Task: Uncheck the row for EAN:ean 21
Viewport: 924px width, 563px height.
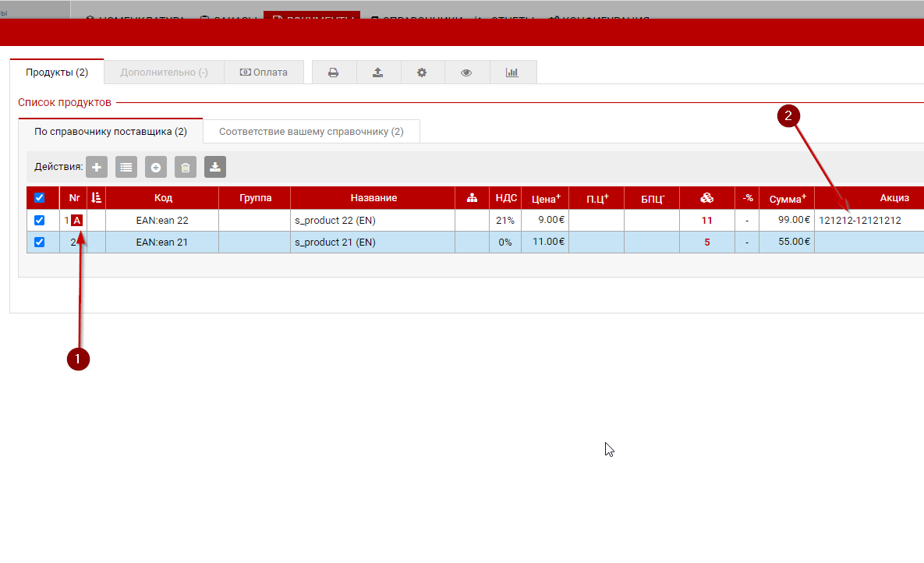Action: click(40, 242)
